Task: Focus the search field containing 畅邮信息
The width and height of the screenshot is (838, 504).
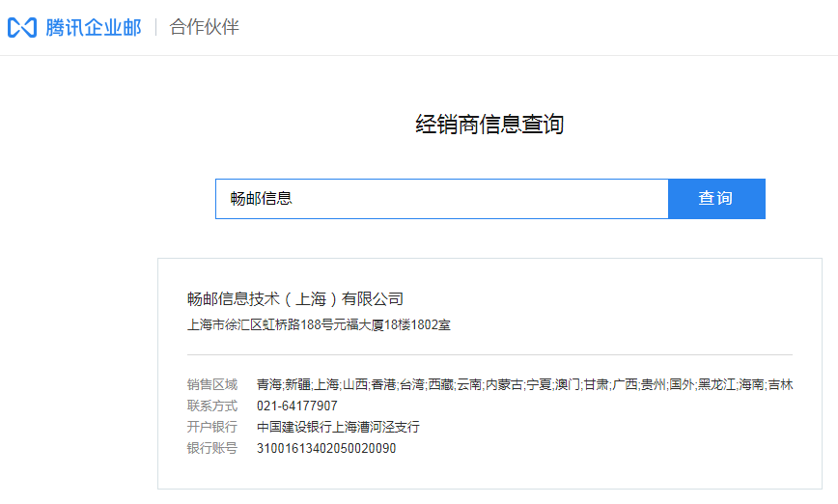Action: [442, 199]
